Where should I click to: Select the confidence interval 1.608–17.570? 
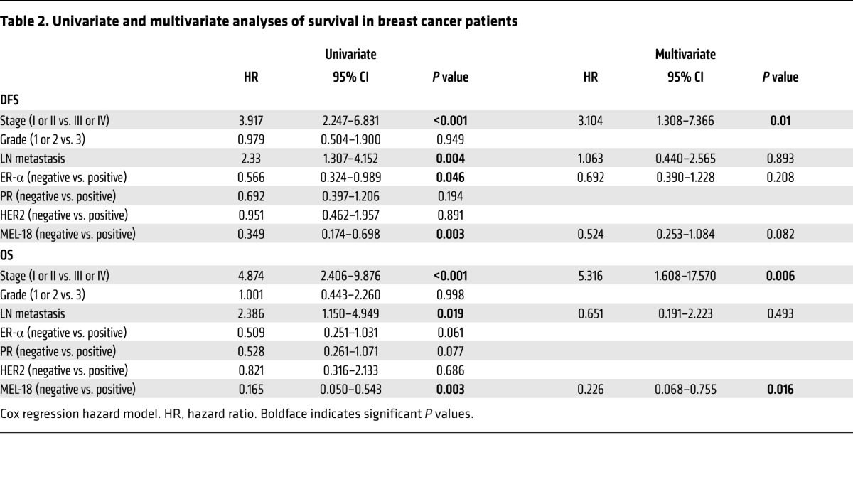[x=685, y=276]
